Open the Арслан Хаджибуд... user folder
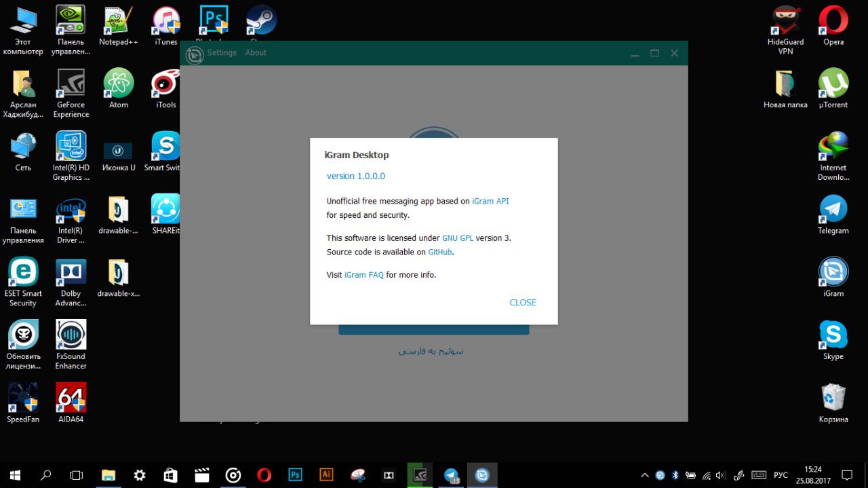The width and height of the screenshot is (868, 488). 23,94
